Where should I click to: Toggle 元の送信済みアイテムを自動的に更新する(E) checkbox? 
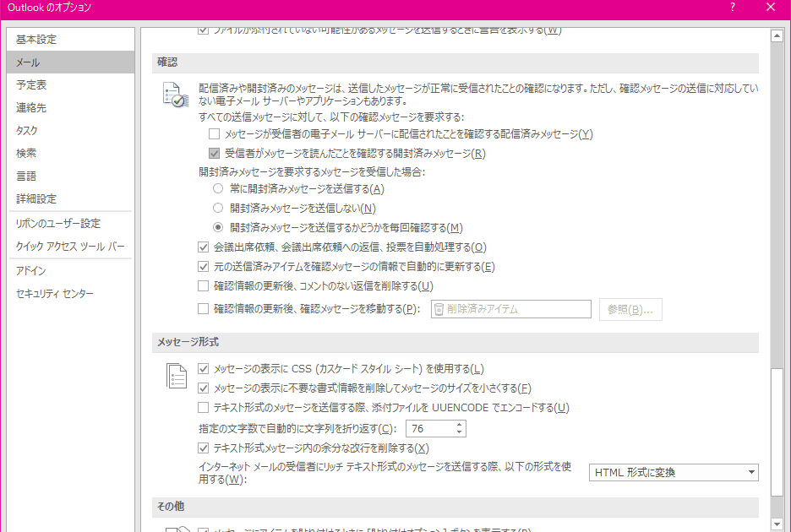click(x=204, y=266)
